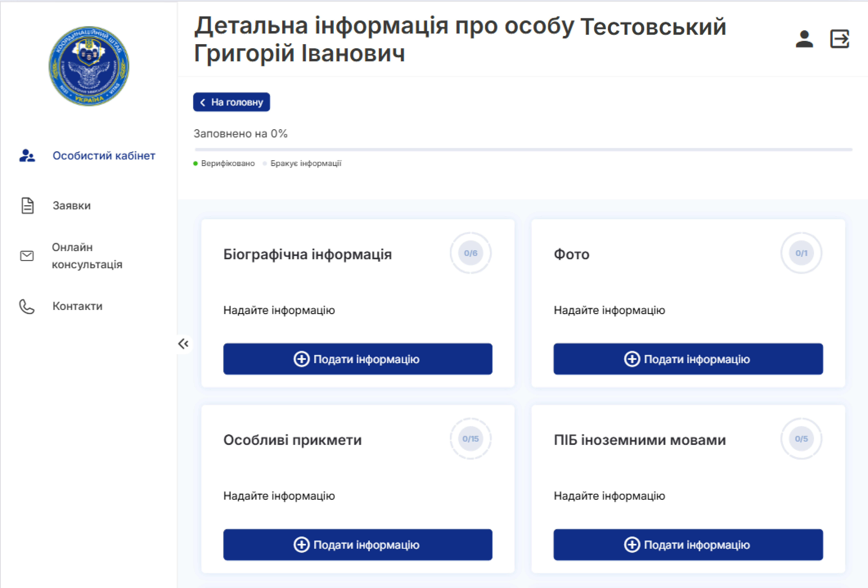The width and height of the screenshot is (868, 588).
Task: Click ПІБ іноземними мовами card title
Action: click(x=640, y=440)
